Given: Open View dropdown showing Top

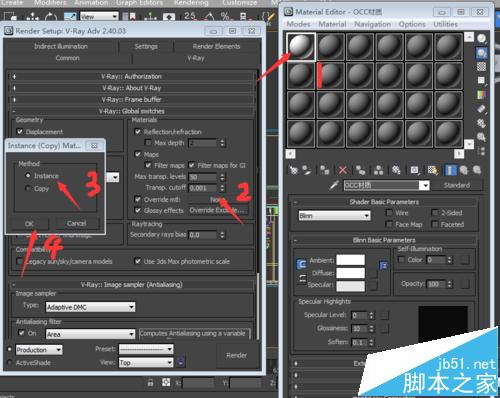Looking at the screenshot, I should [x=146, y=362].
